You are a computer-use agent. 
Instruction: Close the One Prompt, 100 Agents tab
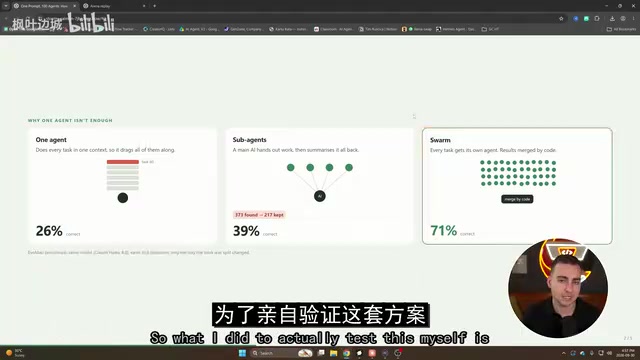click(x=74, y=6)
